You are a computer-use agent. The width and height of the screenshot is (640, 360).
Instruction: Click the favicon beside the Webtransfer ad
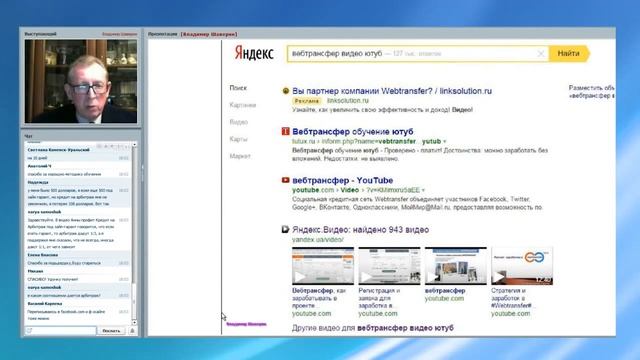(286, 91)
